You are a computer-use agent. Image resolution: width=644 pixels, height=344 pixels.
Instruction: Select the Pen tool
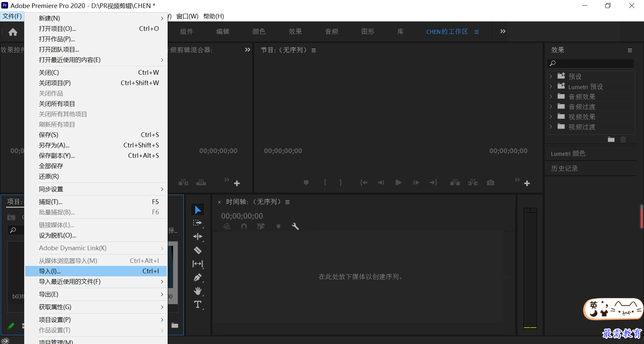[198, 277]
